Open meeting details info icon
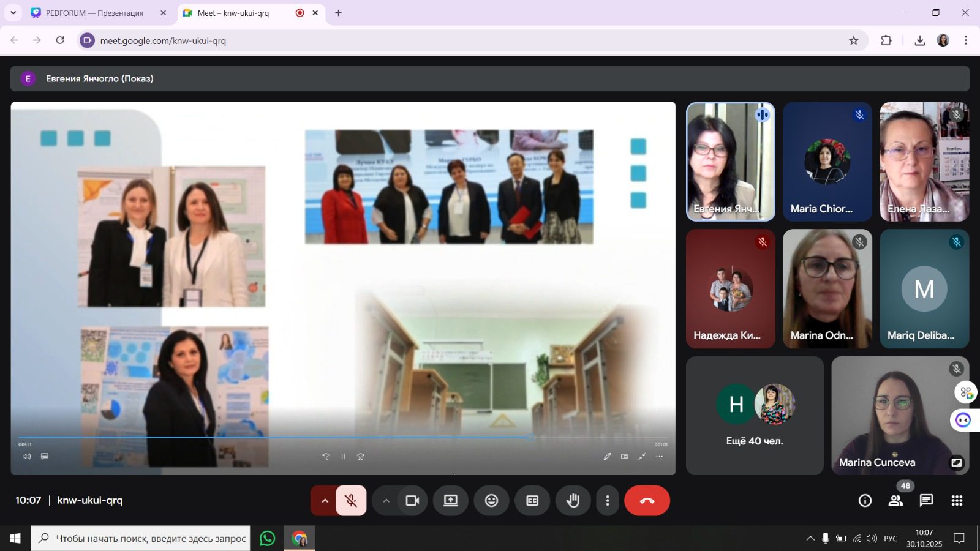980x551 pixels. click(865, 501)
